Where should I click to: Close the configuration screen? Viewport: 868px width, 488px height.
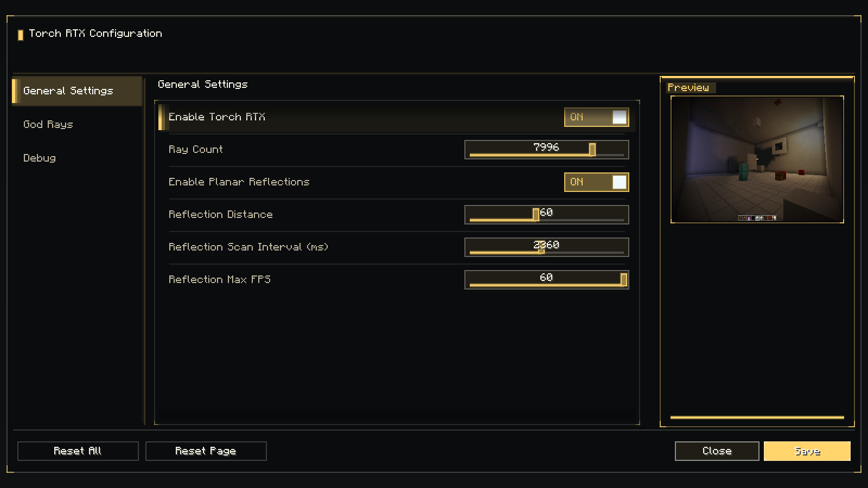point(717,451)
